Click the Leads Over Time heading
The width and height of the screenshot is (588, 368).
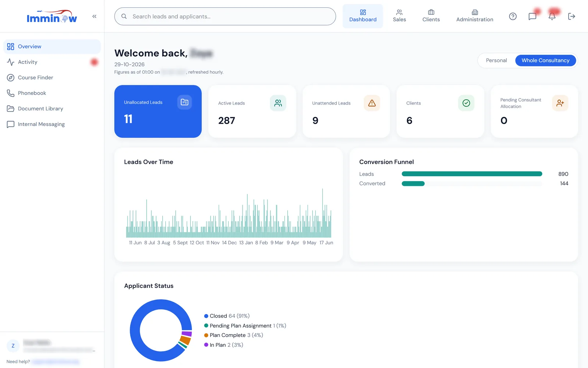pos(148,162)
